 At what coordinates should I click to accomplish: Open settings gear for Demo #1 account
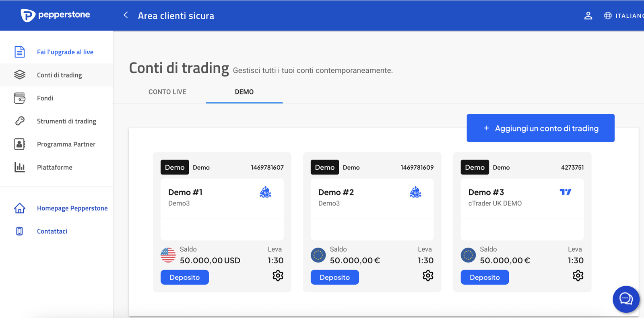[x=278, y=276]
